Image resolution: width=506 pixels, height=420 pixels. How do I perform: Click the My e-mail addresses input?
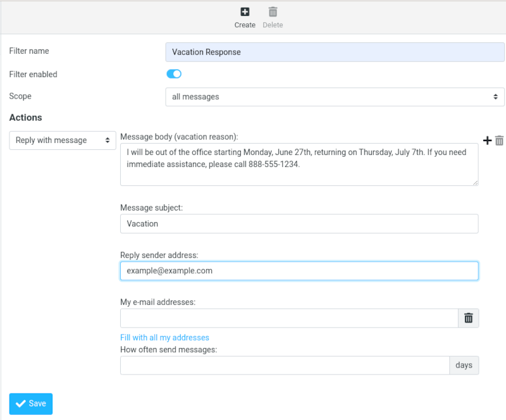pyautogui.click(x=289, y=318)
